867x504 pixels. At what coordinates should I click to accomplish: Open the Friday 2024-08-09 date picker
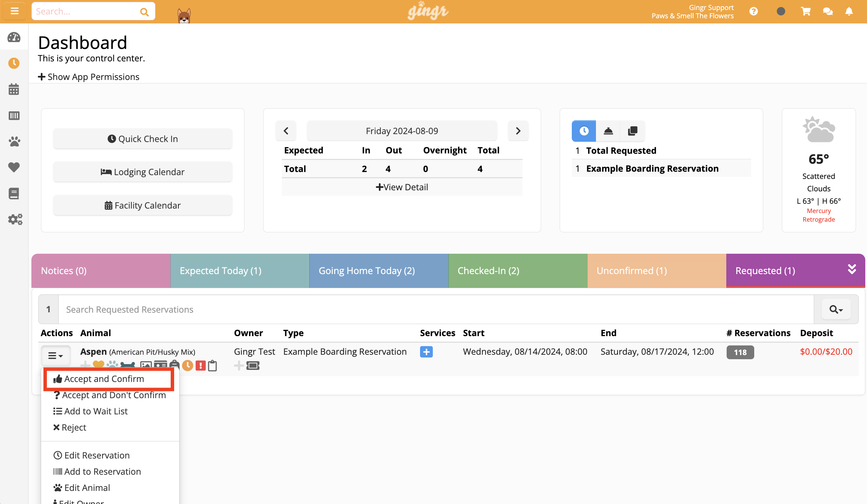[x=402, y=131]
